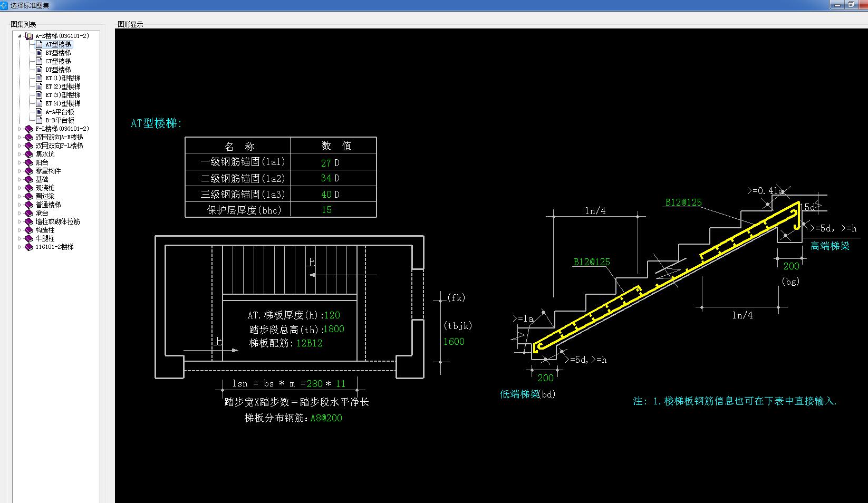The width and height of the screenshot is (868, 503).
Task: Edit distribution rebar A8@200
Action: tap(326, 418)
